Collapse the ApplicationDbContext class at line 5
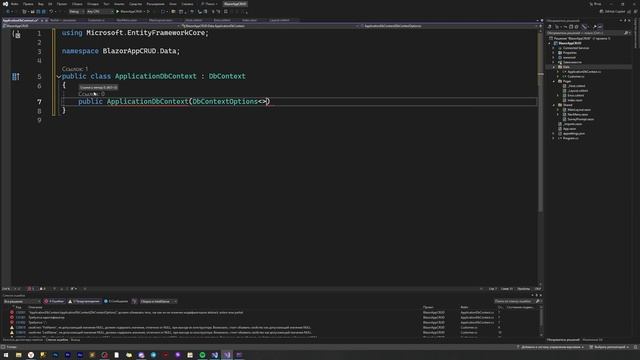This screenshot has width=640, height=360. click(59, 76)
